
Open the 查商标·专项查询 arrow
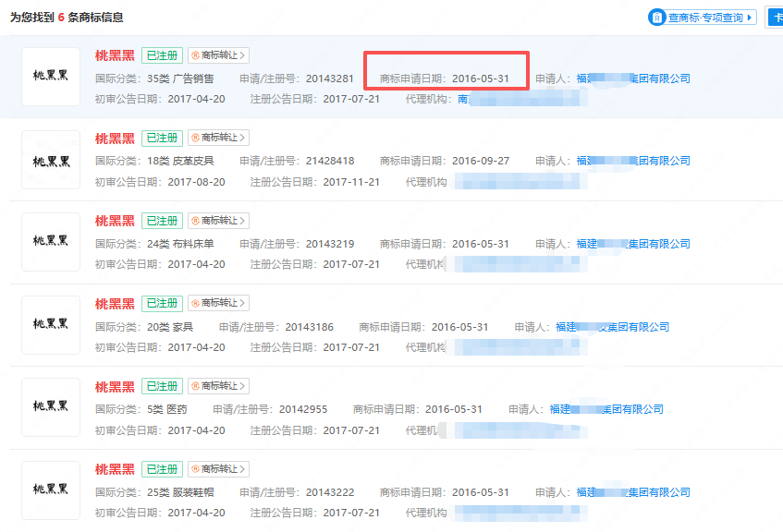(x=750, y=18)
